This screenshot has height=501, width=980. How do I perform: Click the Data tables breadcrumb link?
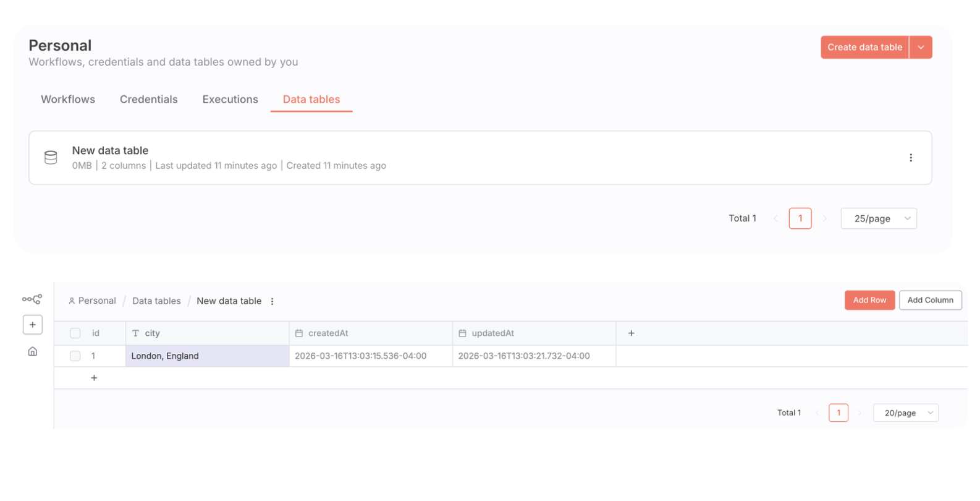156,301
